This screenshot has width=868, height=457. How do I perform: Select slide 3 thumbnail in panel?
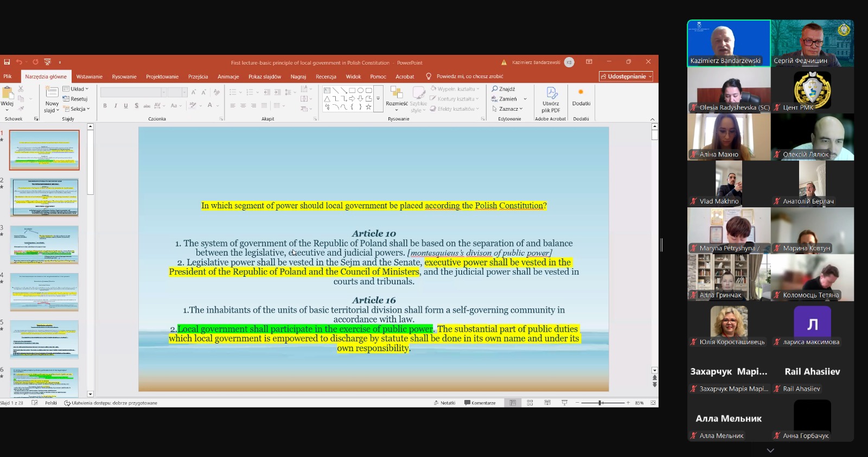click(x=44, y=245)
